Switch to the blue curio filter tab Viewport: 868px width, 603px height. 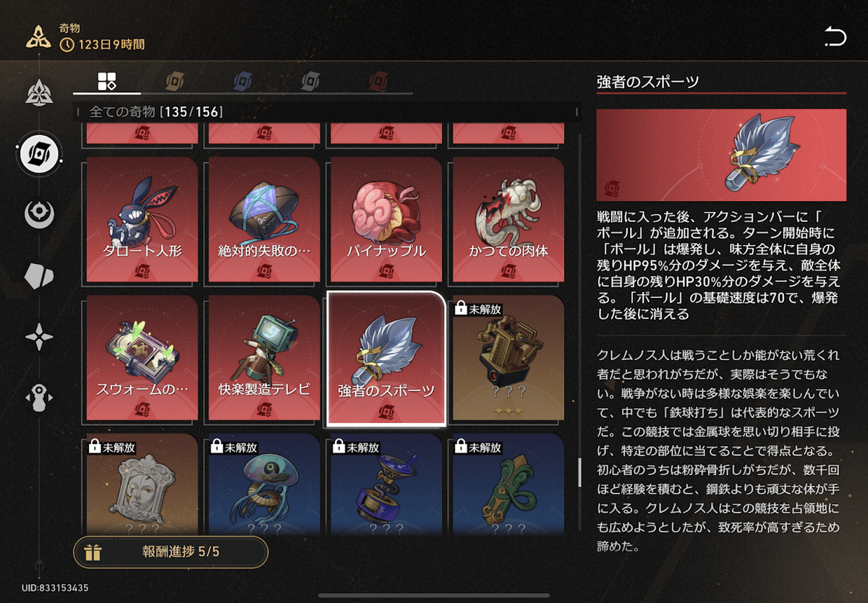click(244, 82)
